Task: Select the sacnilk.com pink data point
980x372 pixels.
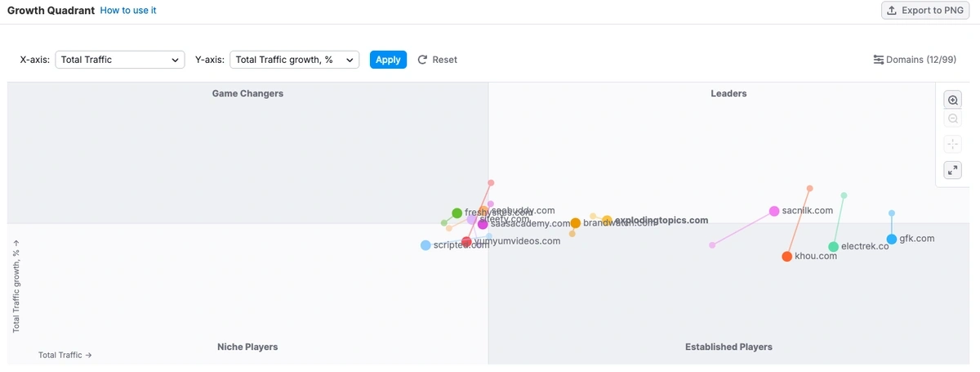Action: (x=774, y=212)
